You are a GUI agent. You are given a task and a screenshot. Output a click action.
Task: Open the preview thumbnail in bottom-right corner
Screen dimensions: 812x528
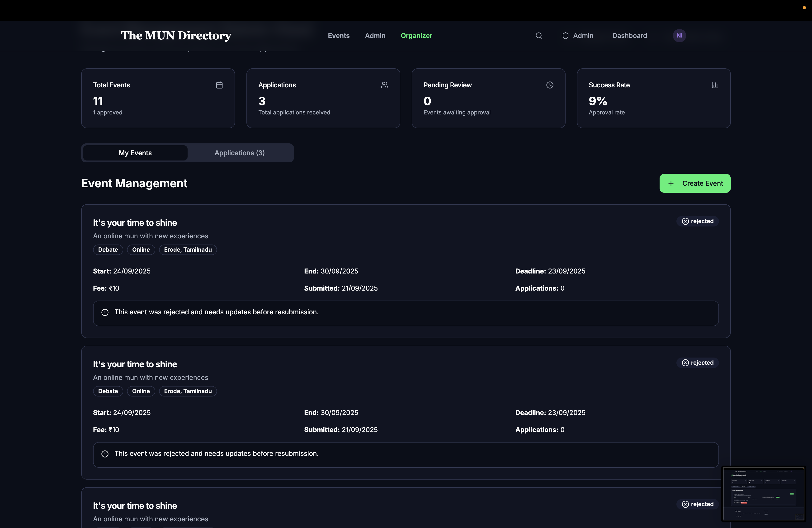(x=764, y=494)
